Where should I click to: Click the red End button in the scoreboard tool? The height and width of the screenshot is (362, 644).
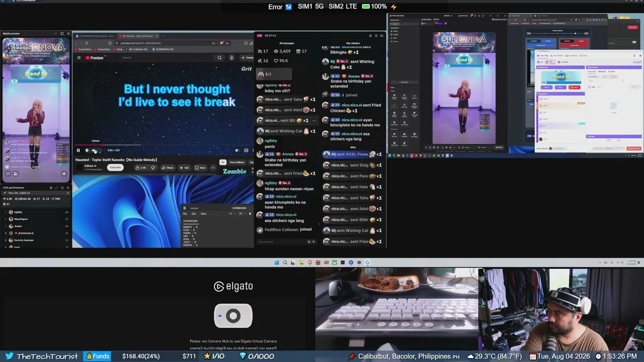point(575,87)
